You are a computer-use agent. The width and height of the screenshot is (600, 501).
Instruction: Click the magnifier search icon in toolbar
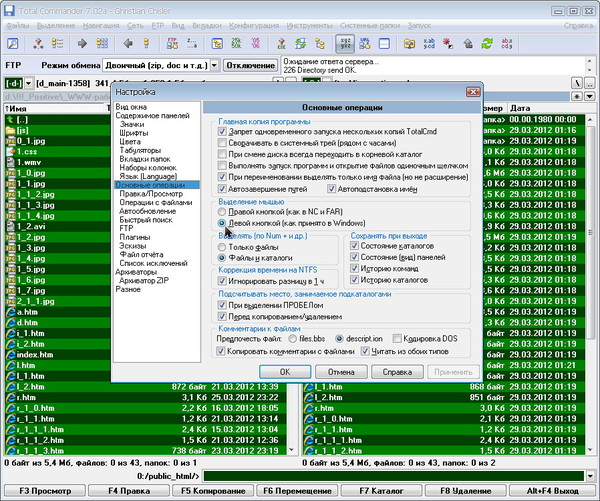[x=13, y=43]
